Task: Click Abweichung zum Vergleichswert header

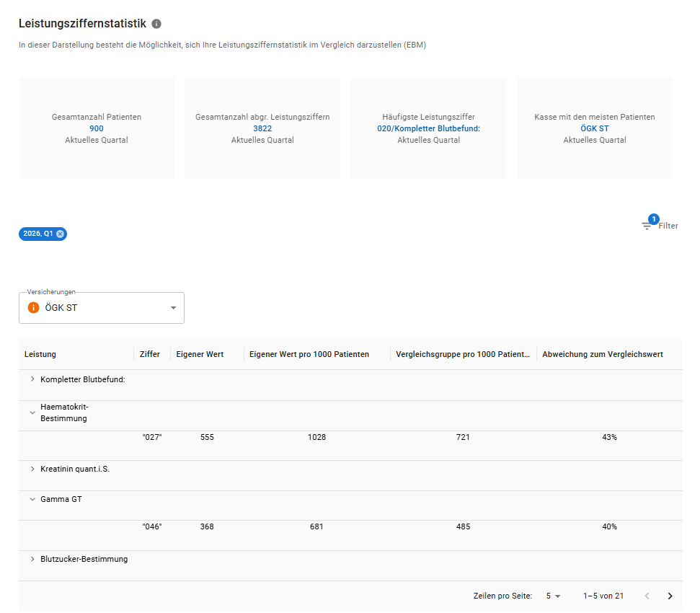Action: pyautogui.click(x=602, y=354)
